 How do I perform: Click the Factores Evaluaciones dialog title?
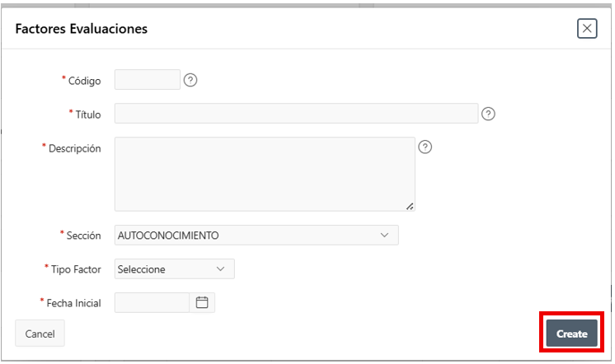tap(82, 29)
